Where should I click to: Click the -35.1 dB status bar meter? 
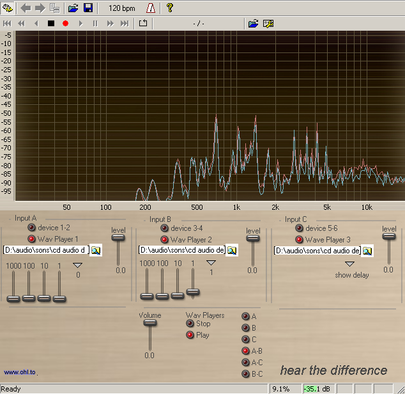pos(318,389)
